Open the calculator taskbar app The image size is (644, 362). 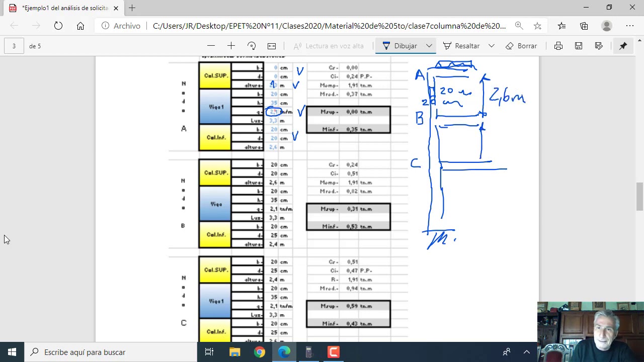[x=309, y=352]
